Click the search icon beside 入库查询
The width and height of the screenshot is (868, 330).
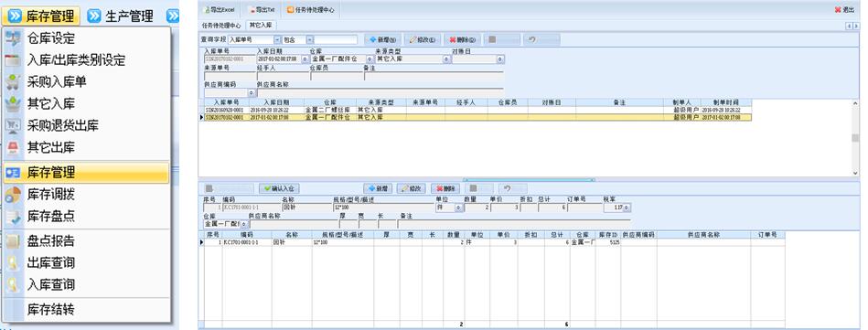(13, 284)
